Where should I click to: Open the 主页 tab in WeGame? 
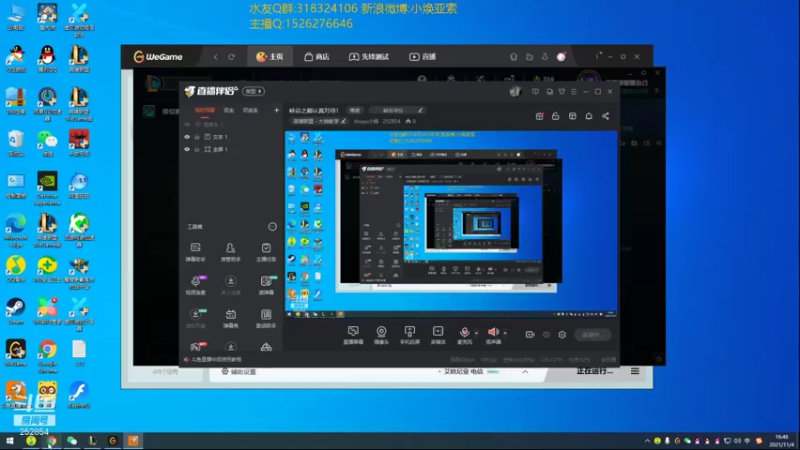click(x=270, y=57)
